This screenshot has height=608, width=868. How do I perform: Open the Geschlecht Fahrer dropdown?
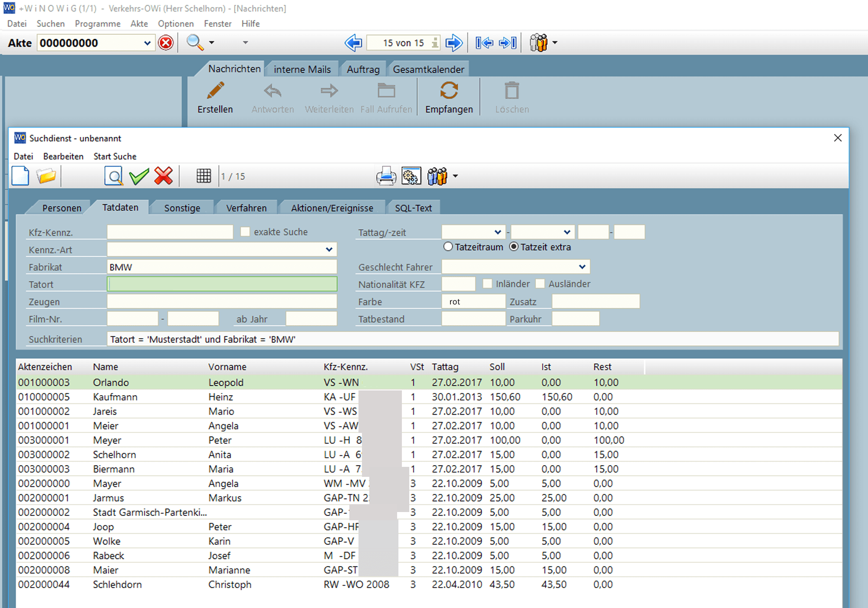click(x=582, y=267)
